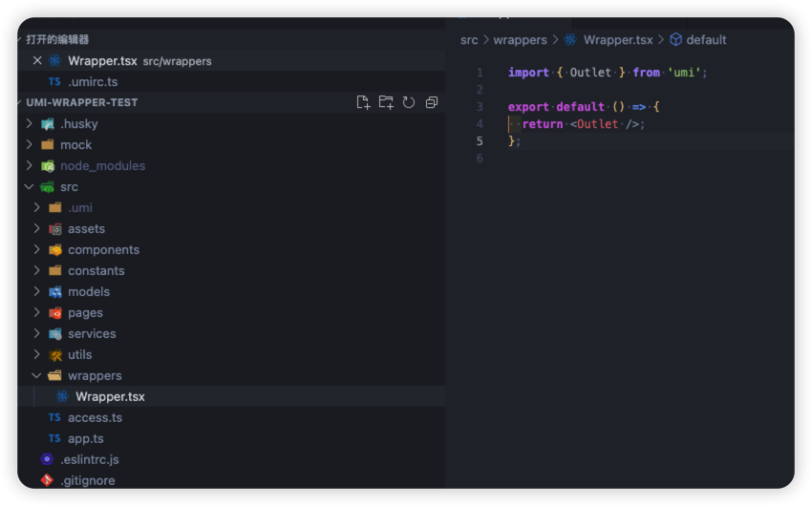Expand the services folder chevron
The image size is (812, 506).
[x=36, y=334]
